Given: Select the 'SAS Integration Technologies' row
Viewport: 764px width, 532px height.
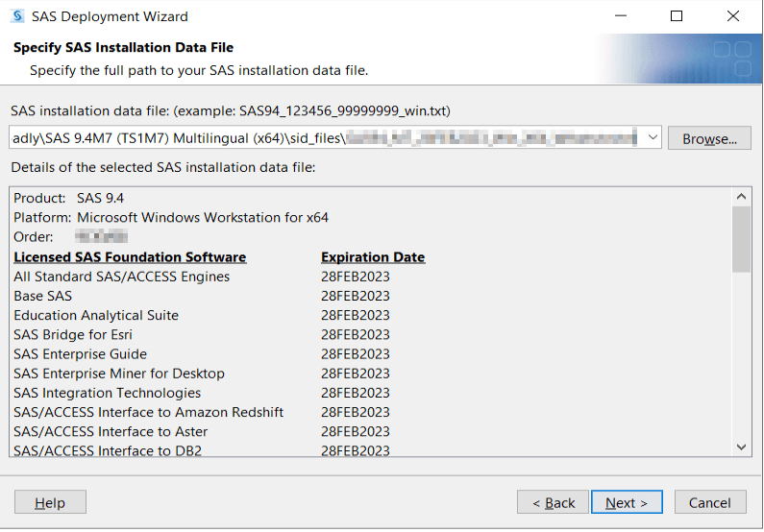Looking at the screenshot, I should (202, 393).
